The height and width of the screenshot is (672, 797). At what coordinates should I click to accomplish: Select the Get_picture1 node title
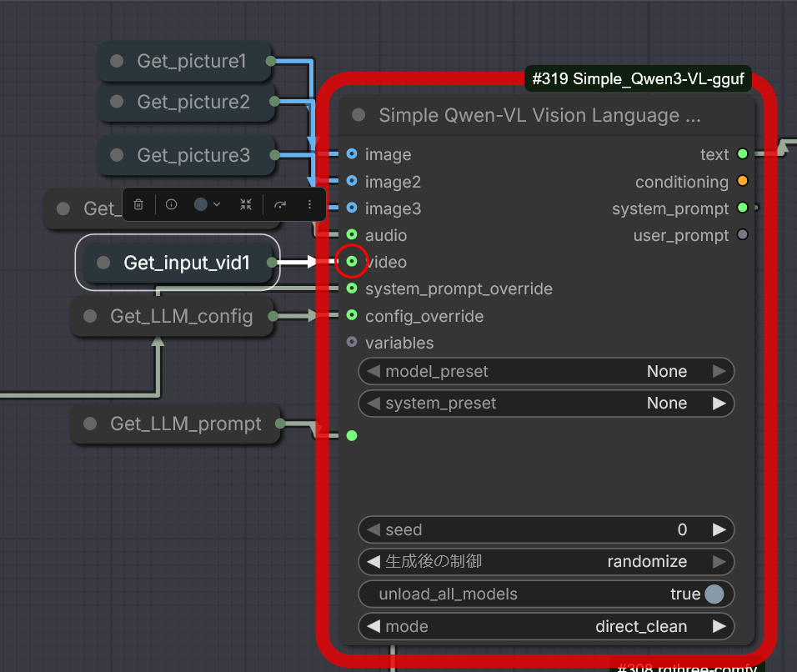click(192, 62)
